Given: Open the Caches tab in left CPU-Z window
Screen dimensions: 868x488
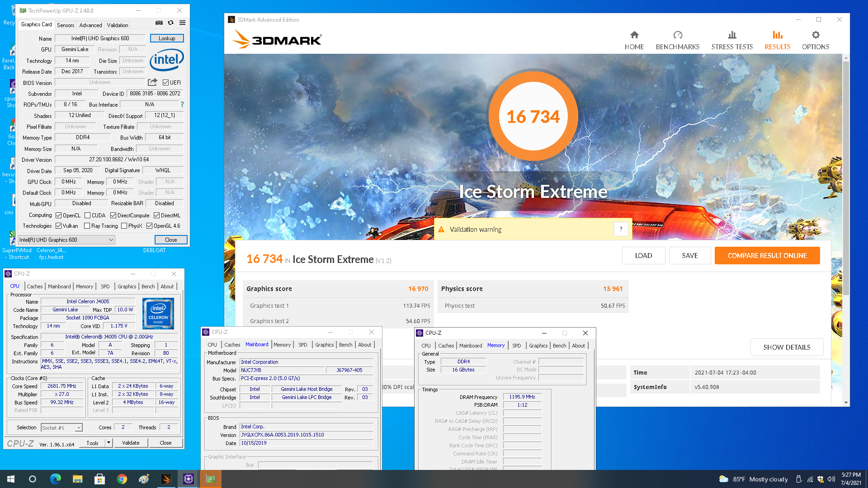Looking at the screenshot, I should click(34, 286).
